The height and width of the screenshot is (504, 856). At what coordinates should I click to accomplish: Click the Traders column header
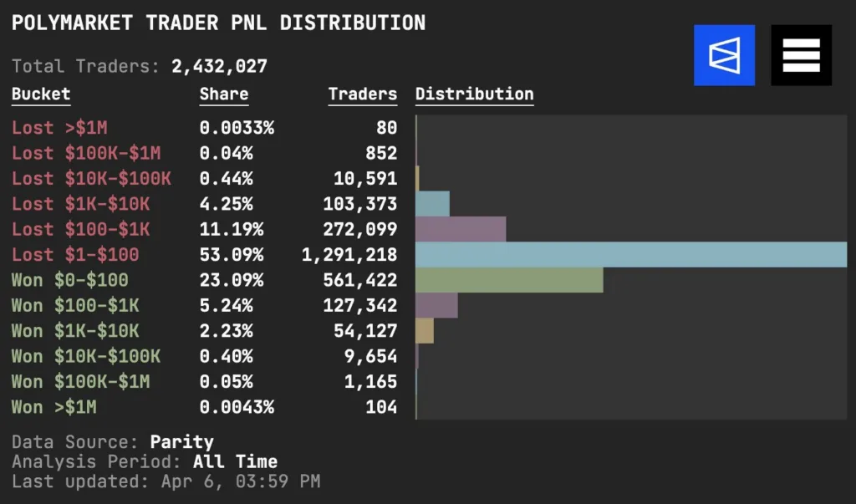point(363,94)
